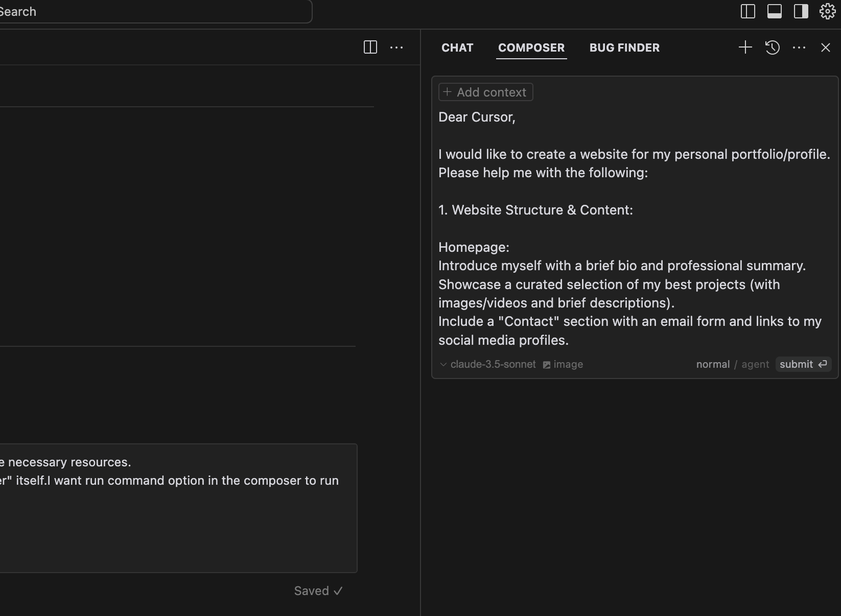Open composer panel more options ellipsis
This screenshot has height=616, width=841.
coord(799,48)
